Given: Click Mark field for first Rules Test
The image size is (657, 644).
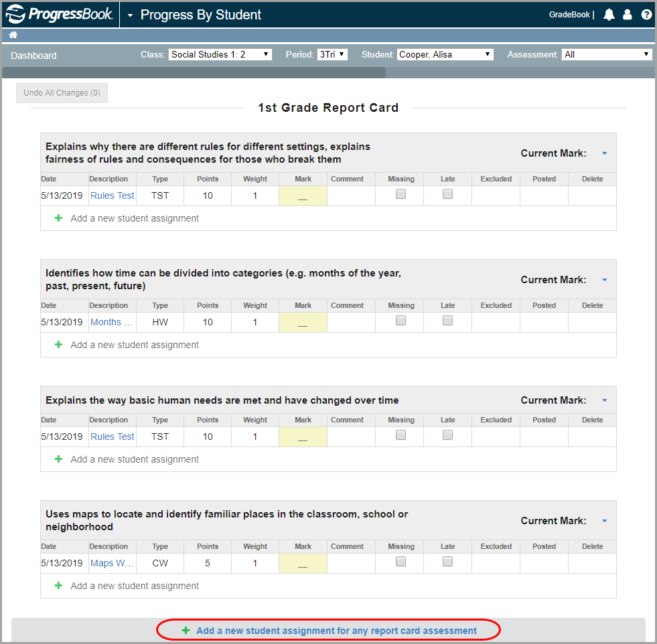Looking at the screenshot, I should [x=303, y=196].
